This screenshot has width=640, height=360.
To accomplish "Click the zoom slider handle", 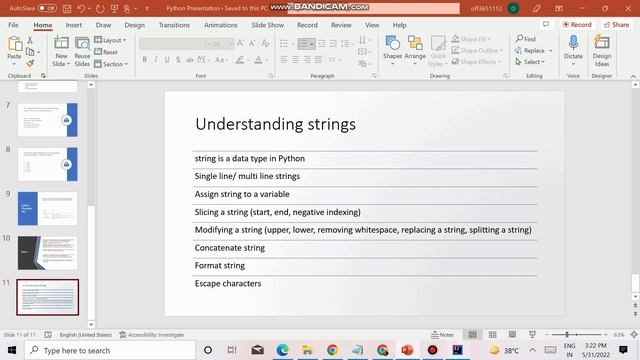I will (x=567, y=335).
